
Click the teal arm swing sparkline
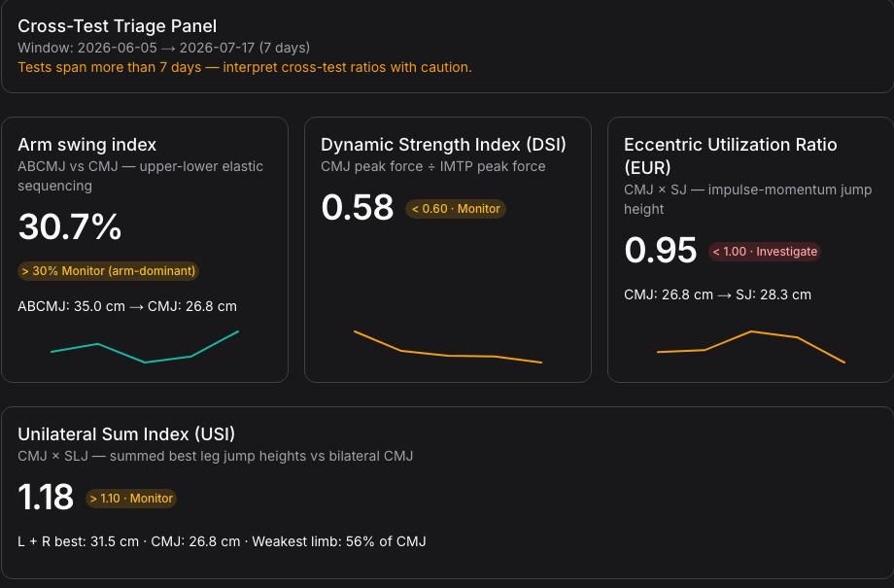coord(145,347)
